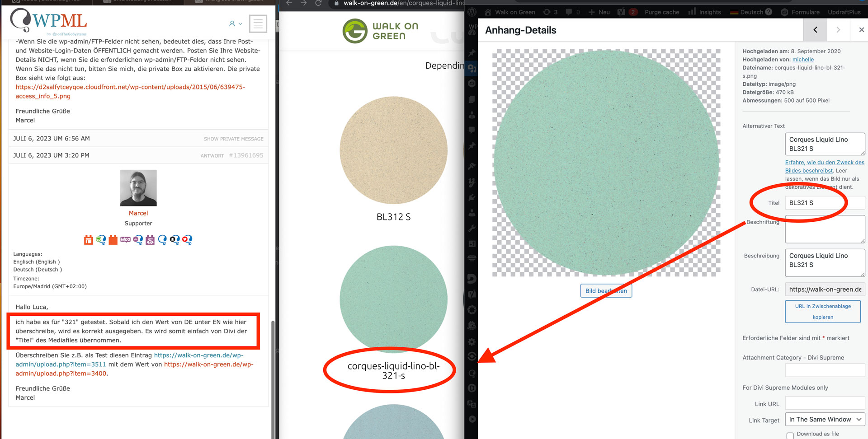Viewport: 868px width, 439px height.
Task: Click the beige BL312 S color circle
Action: point(394,150)
